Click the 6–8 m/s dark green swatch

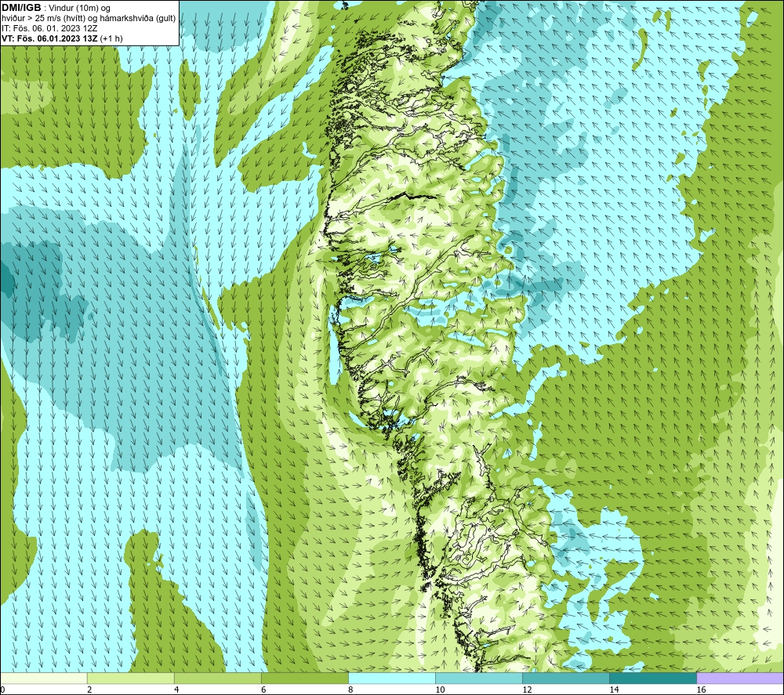click(x=304, y=678)
